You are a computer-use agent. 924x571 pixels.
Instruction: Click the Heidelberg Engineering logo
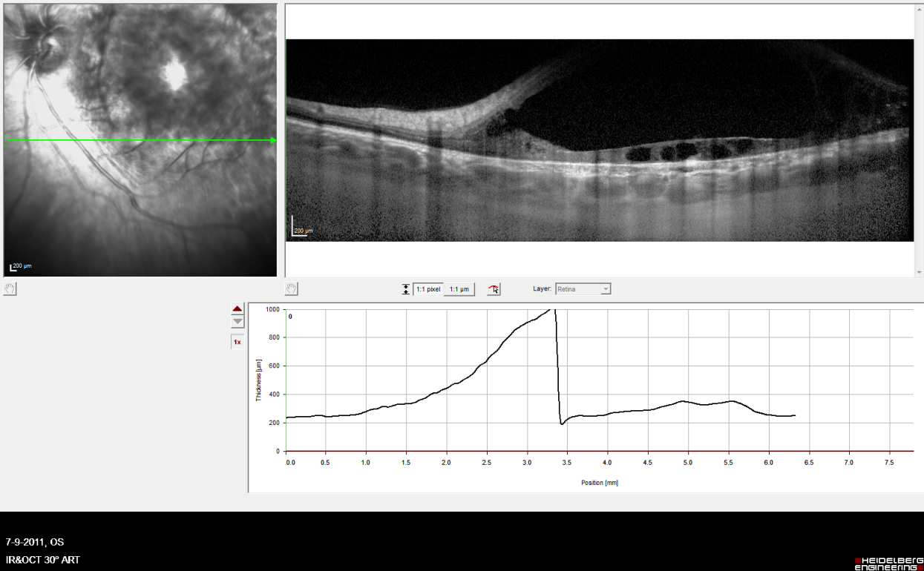point(888,563)
